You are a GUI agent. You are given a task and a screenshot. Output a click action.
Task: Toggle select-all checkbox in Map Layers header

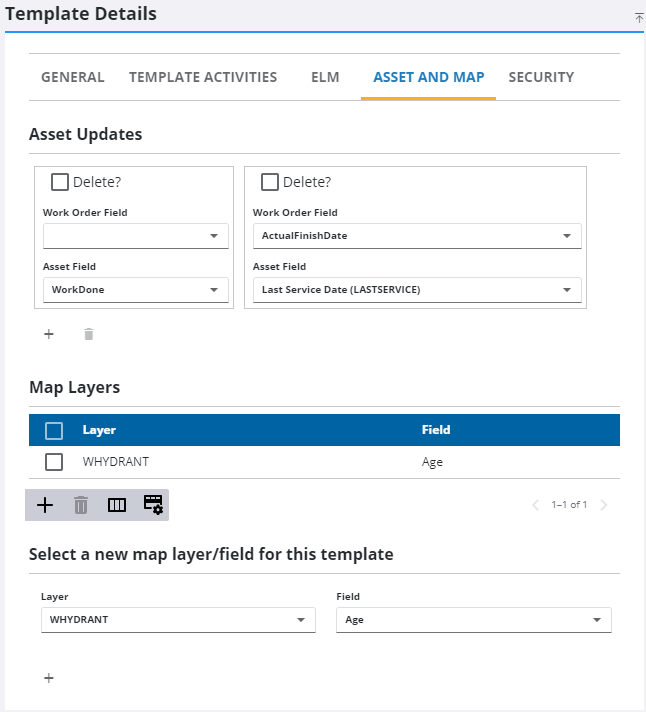54,430
